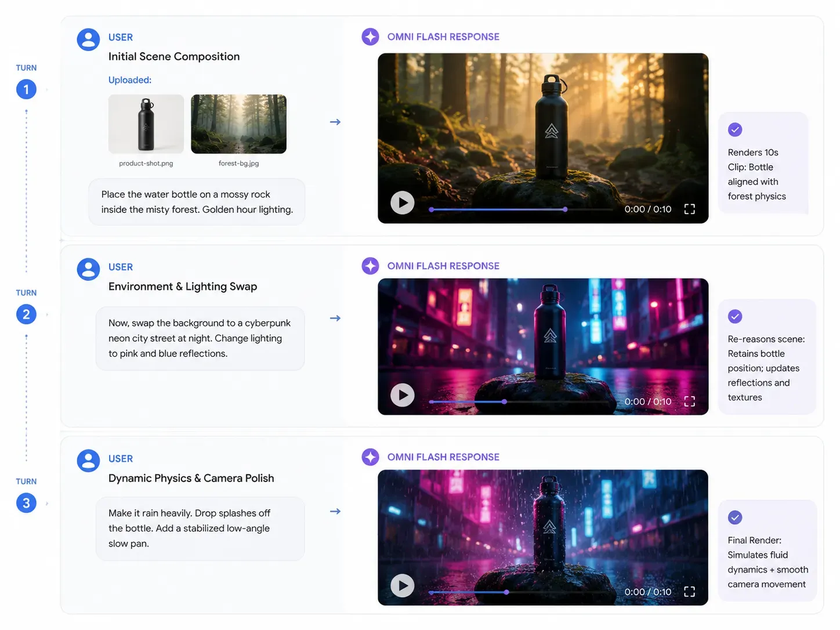Open fullscreen on the Turn 3 rainy video

click(689, 592)
